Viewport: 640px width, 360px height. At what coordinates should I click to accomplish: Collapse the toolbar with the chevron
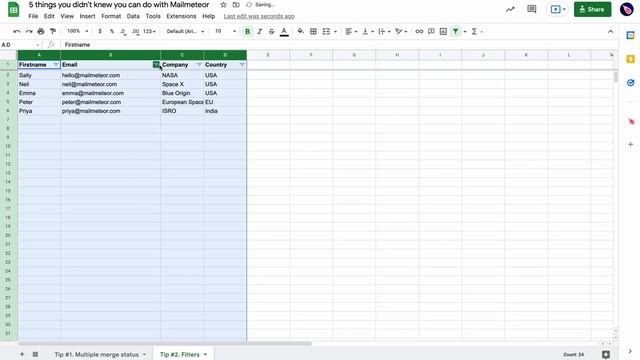tap(611, 31)
